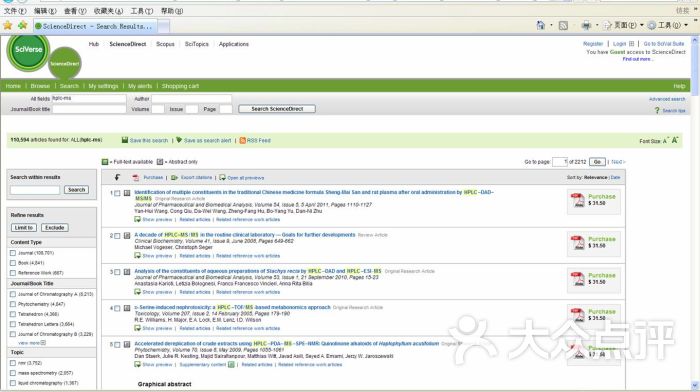Click PDF icon in result 3 Purchase box
Screen dimensions: 700x392
coord(578,279)
